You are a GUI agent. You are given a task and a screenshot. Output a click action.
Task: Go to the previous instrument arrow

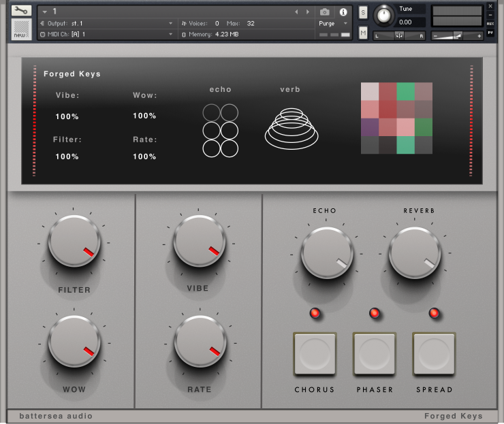click(x=296, y=12)
